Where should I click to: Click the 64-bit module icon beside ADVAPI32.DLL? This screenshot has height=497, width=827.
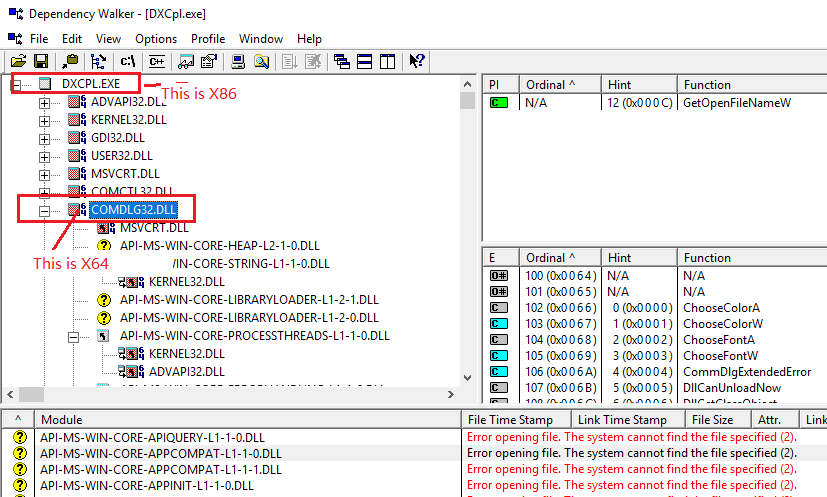(77, 102)
